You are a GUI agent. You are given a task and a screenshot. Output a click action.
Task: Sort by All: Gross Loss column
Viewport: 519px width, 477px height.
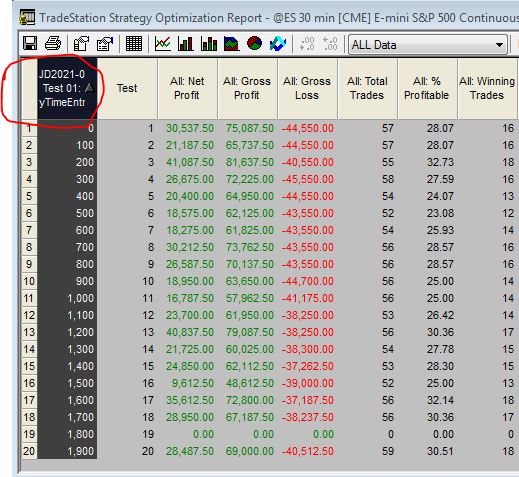pos(307,88)
